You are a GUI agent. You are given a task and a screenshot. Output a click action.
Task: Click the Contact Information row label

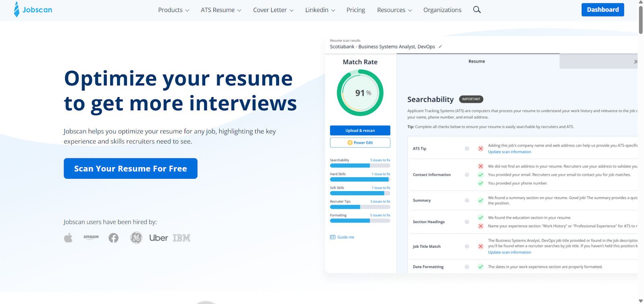(432, 175)
